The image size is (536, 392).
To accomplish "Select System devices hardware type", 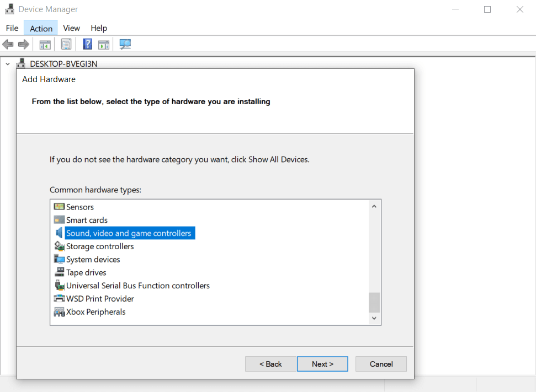I will 93,259.
